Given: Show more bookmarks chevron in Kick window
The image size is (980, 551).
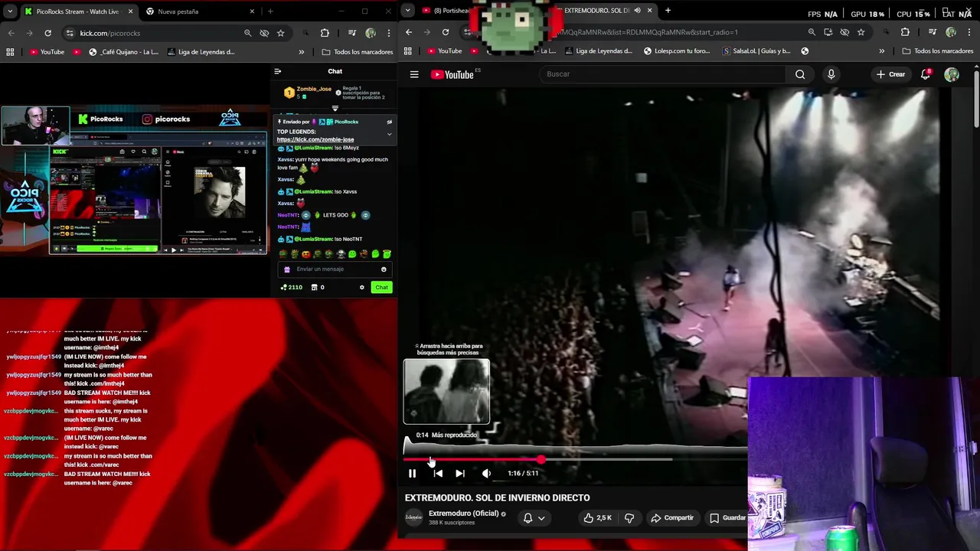Looking at the screenshot, I should 301,52.
